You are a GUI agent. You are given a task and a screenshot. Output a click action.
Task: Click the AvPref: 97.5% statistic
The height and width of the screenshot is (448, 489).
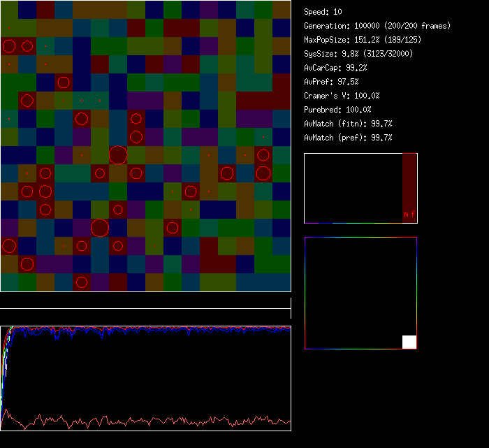click(x=331, y=82)
